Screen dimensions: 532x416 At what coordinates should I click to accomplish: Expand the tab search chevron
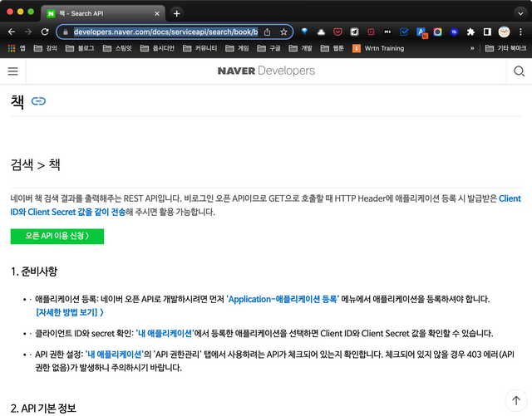520,13
